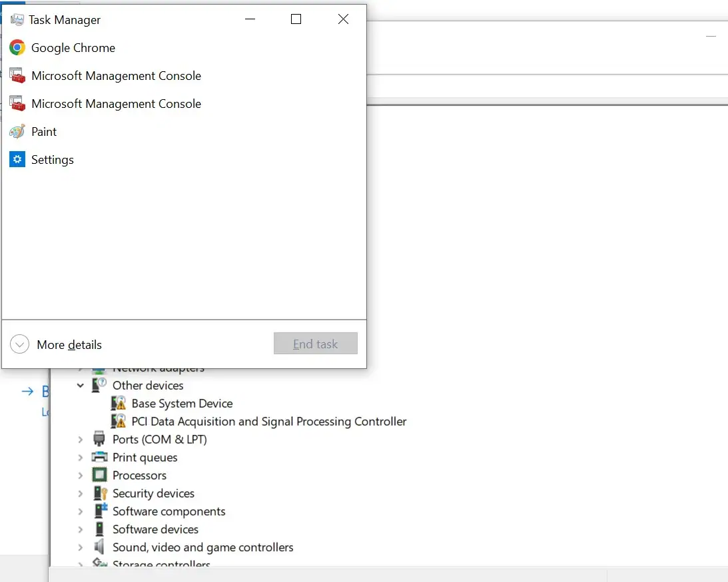Screen dimensions: 728x582
Task: Select the second Microsoft Management Console entry
Action: pos(115,104)
